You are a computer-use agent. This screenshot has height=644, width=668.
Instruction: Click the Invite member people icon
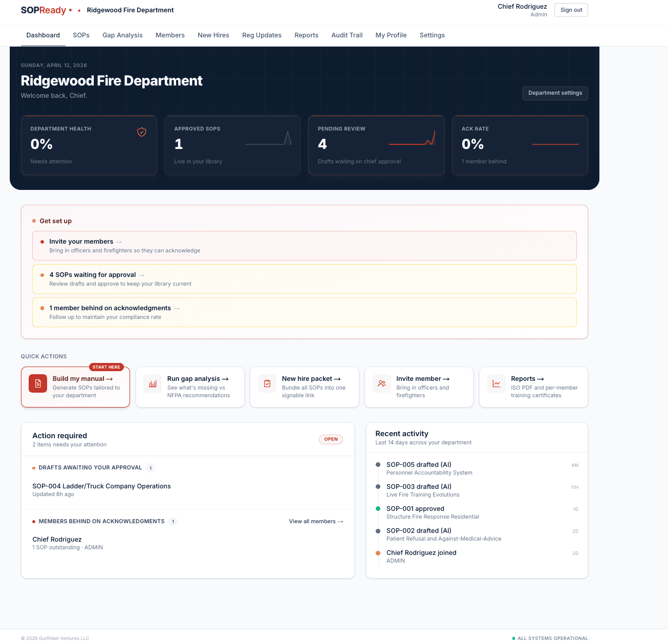382,383
